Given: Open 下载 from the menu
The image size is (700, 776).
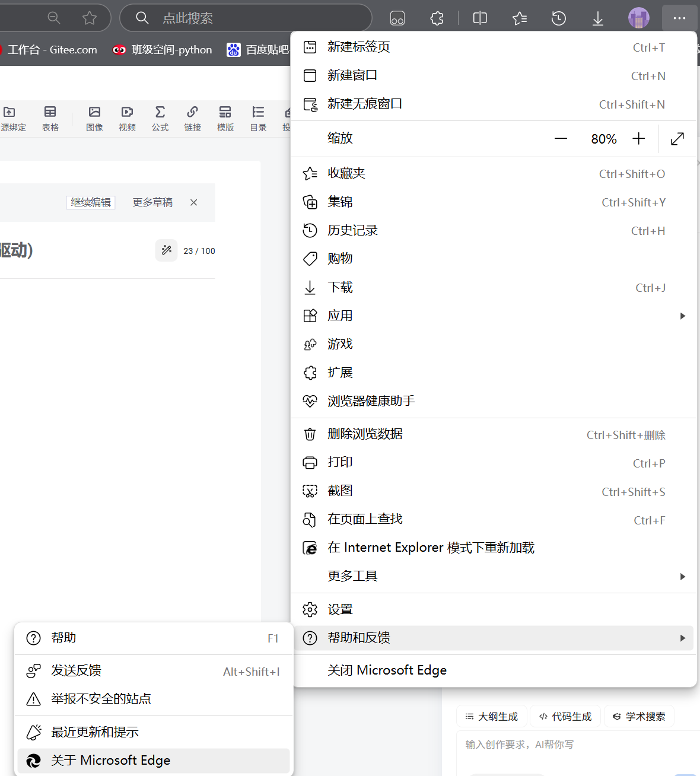Looking at the screenshot, I should 494,288.
